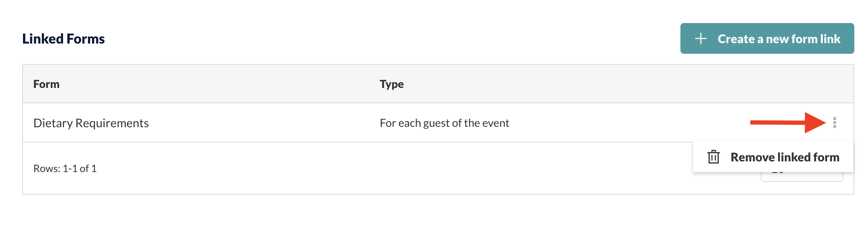Open the three-dot menu for Dietary Requirements
Viewport: 868px width, 228px height.
pyautogui.click(x=834, y=123)
